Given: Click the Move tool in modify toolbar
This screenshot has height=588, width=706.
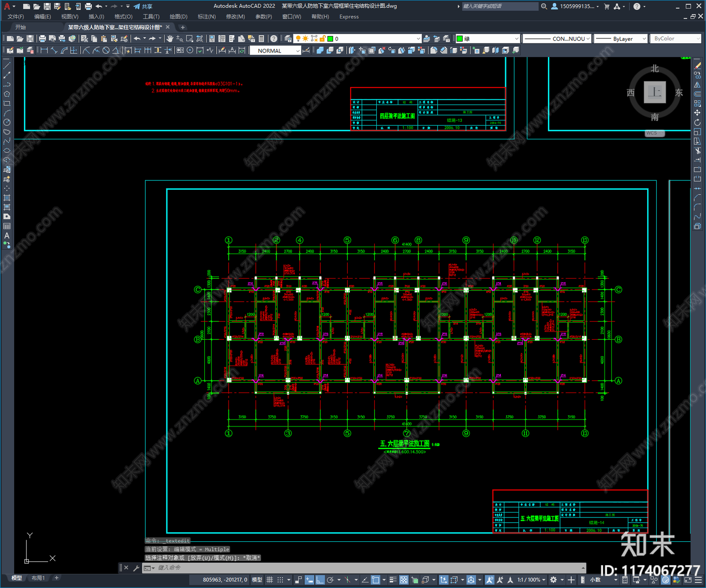Looking at the screenshot, I should pyautogui.click(x=697, y=113).
